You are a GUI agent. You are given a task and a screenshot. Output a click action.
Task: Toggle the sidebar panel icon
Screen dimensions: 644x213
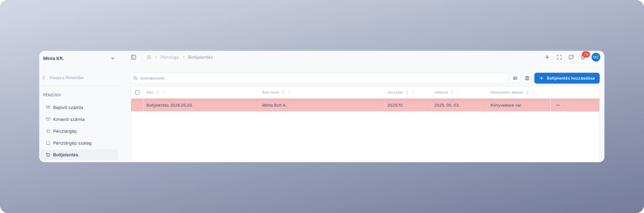click(x=134, y=57)
